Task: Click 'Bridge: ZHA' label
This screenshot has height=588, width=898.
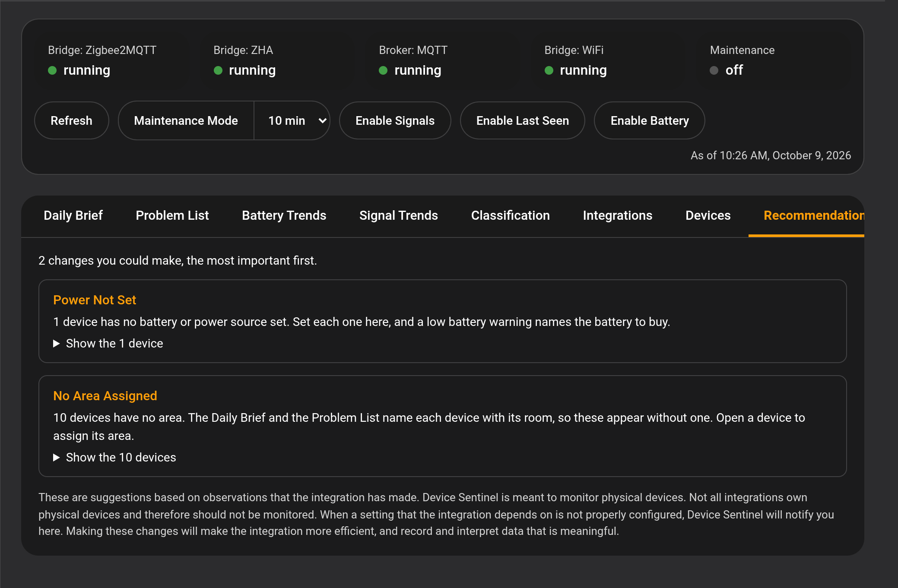Action: pyautogui.click(x=243, y=50)
